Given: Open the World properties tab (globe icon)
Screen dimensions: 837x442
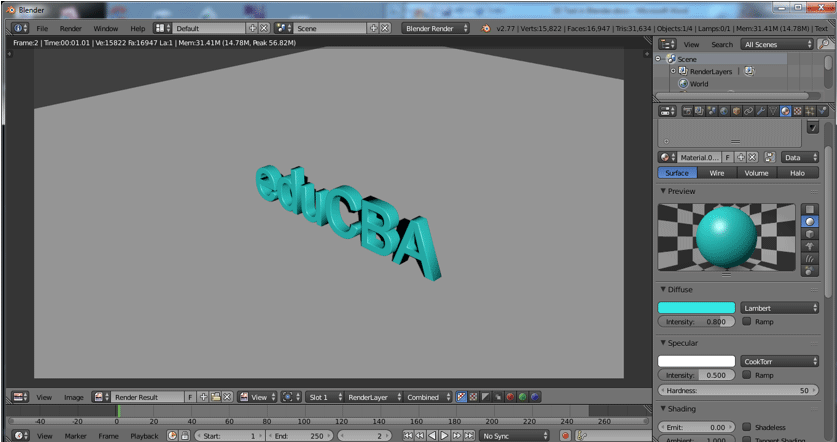Looking at the screenshot, I should (x=724, y=111).
